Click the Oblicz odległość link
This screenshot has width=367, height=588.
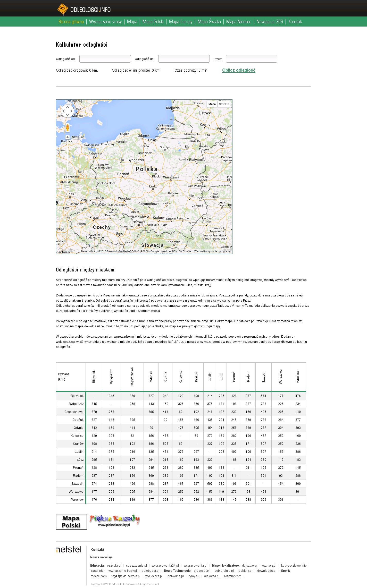pos(239,70)
